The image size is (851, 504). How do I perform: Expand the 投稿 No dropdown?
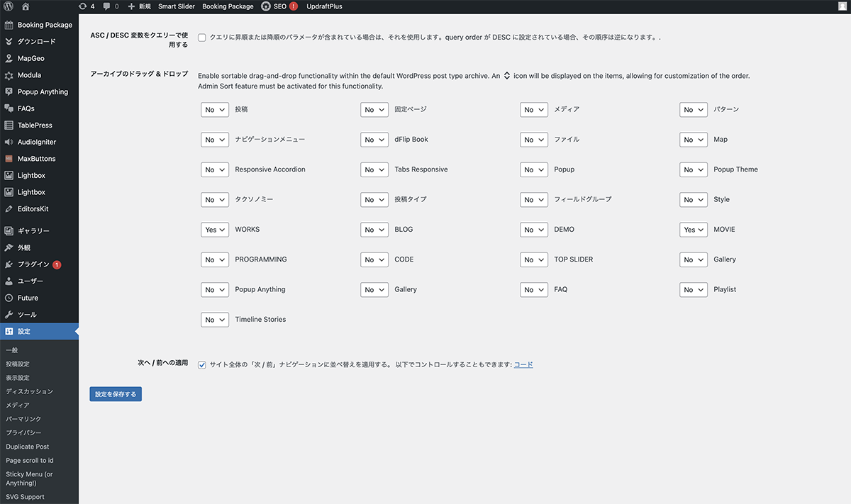click(x=214, y=110)
